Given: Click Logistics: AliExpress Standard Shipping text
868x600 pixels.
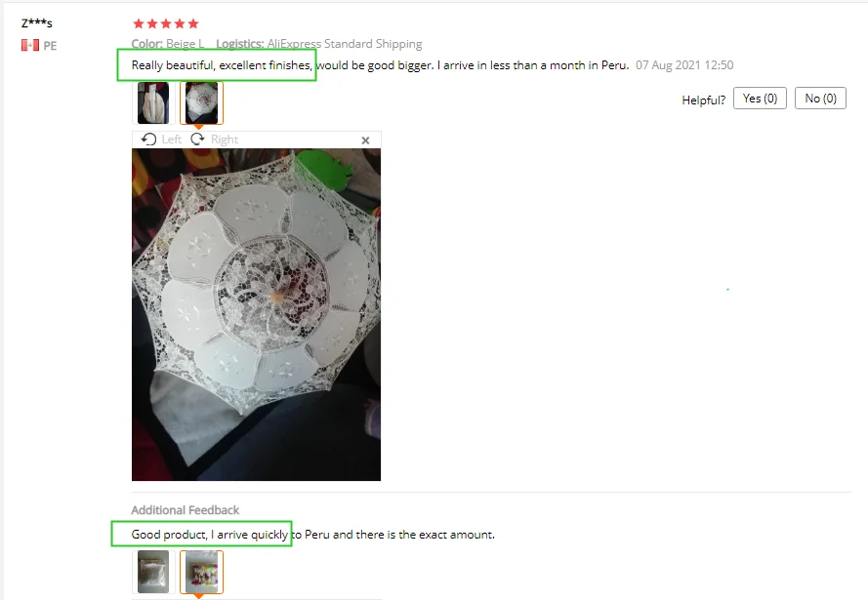Looking at the screenshot, I should point(319,44).
